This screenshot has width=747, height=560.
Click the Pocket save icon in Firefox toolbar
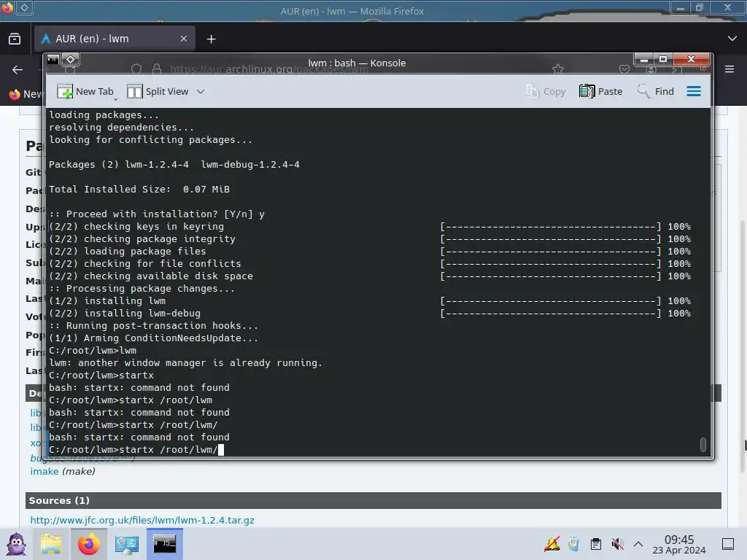coord(624,69)
